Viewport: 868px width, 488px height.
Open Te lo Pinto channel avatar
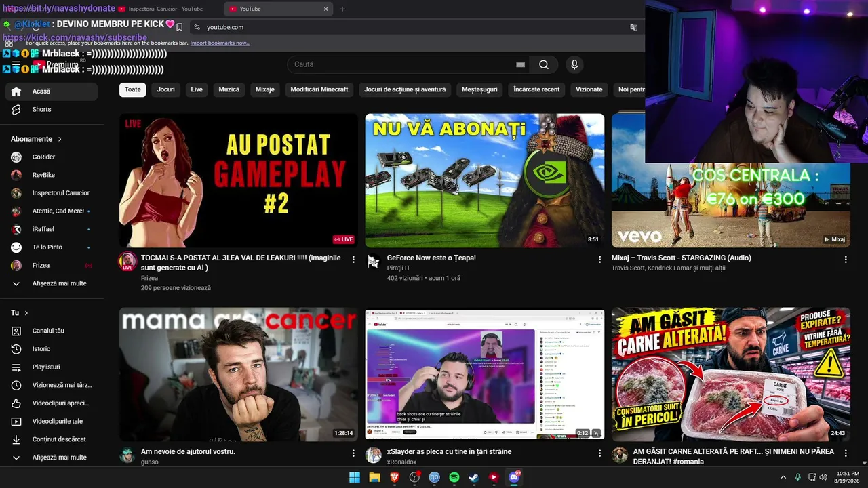tap(16, 247)
